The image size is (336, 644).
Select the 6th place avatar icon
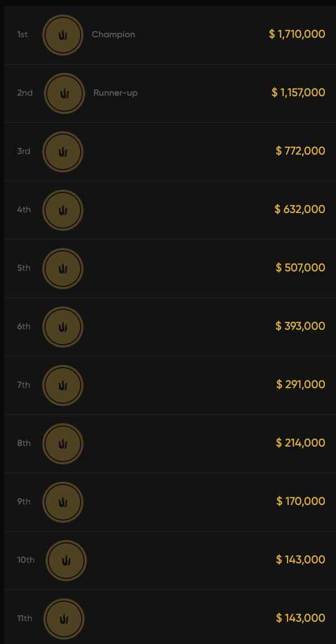coord(63,327)
